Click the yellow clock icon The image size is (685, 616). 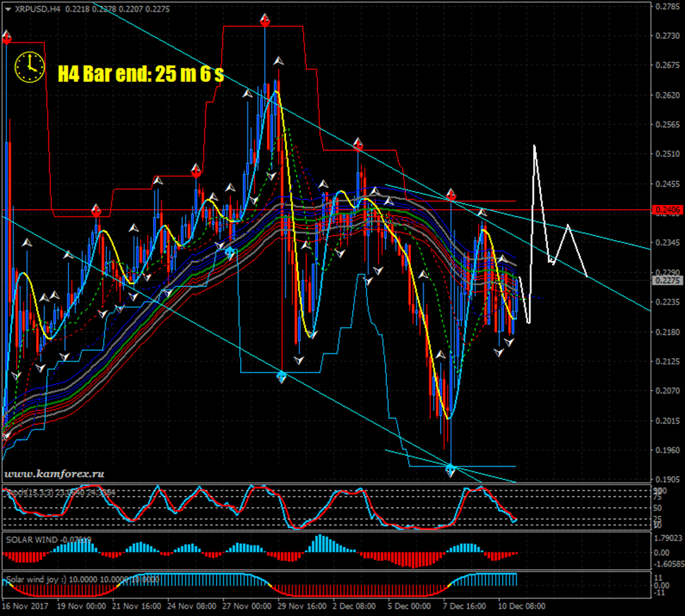pyautogui.click(x=29, y=66)
